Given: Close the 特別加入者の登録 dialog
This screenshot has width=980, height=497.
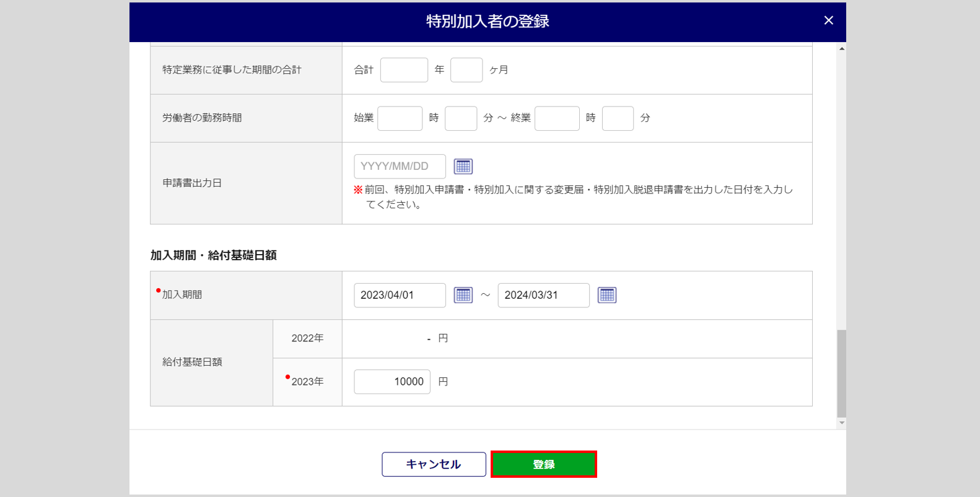Looking at the screenshot, I should pos(828,21).
